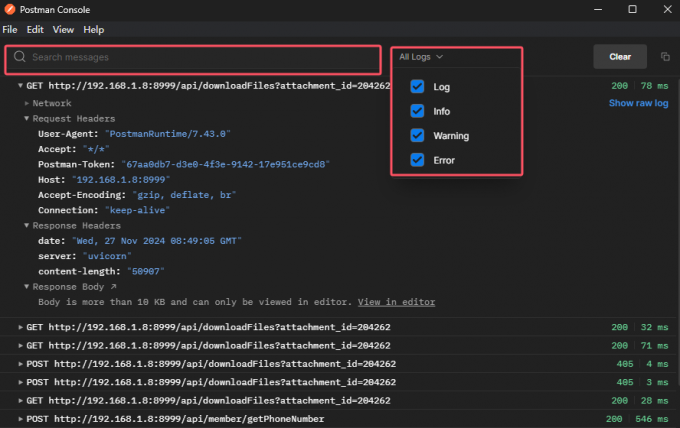The height and width of the screenshot is (428, 680).
Task: Click the search magnifier icon
Action: point(20,56)
